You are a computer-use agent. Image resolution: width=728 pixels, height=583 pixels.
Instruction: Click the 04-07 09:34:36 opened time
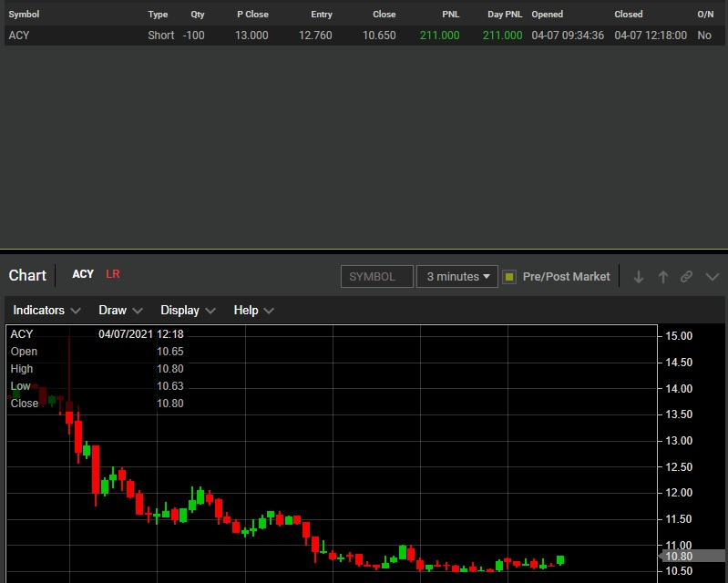[x=568, y=36]
